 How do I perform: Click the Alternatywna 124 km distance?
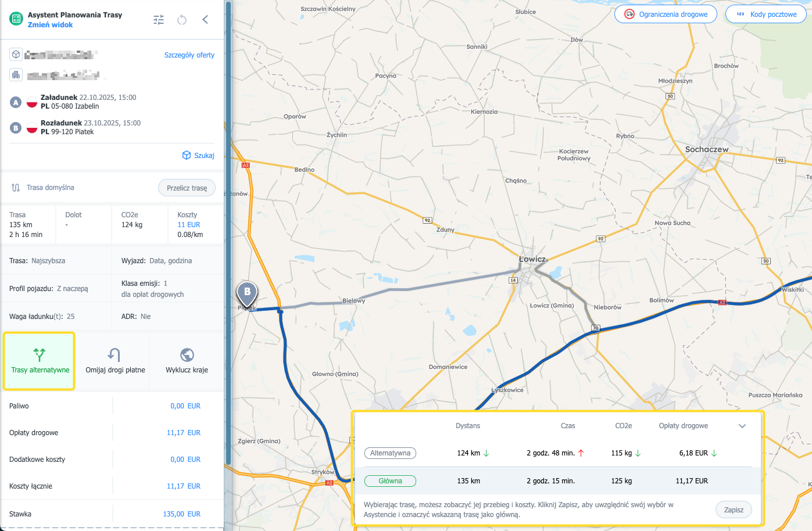point(468,453)
